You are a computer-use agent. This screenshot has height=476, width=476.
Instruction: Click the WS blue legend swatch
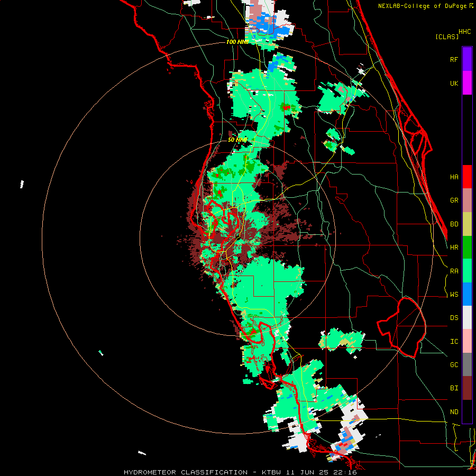pyautogui.click(x=467, y=294)
